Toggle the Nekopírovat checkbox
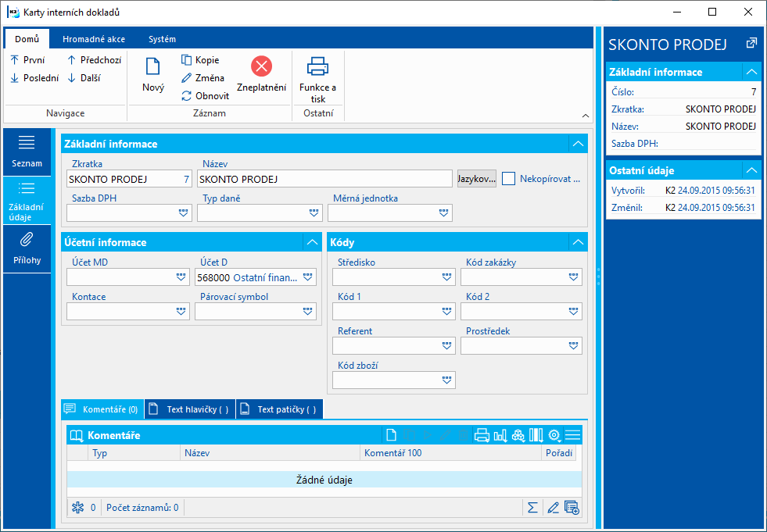Viewport: 767px width, 532px height. pos(509,178)
